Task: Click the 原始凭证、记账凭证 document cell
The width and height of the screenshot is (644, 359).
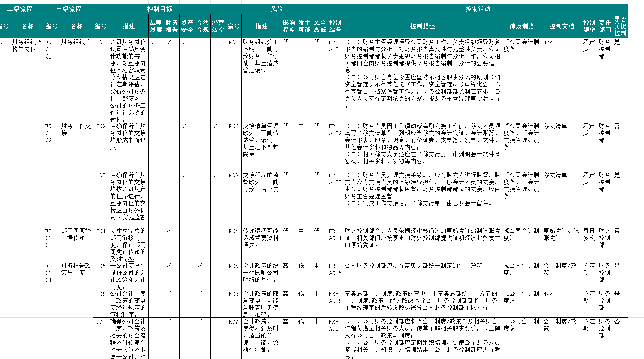Action: coord(562,244)
